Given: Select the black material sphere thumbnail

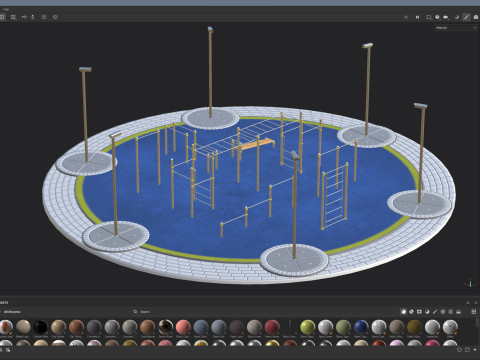Looking at the screenshot, I should (41, 327).
